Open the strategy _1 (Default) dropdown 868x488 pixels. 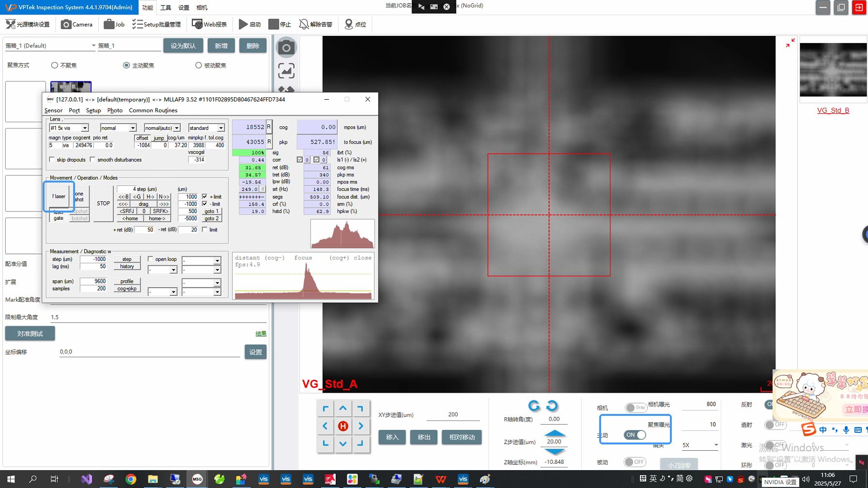[x=50, y=46]
